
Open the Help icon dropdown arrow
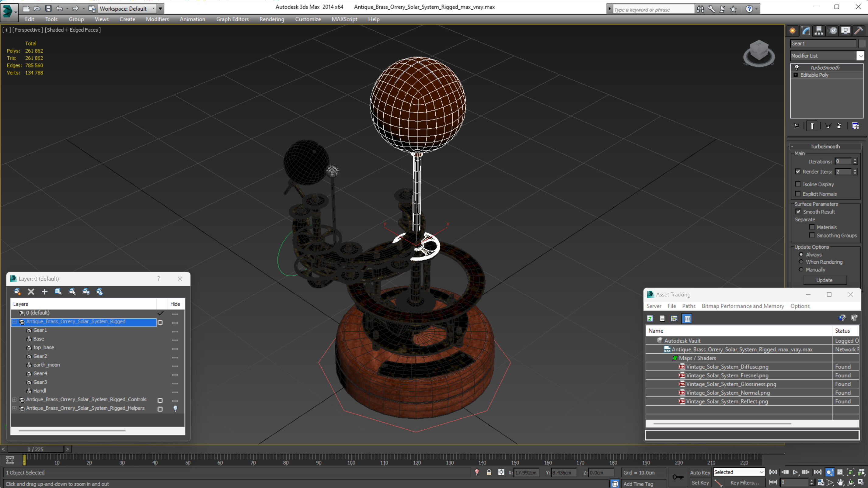click(756, 9)
